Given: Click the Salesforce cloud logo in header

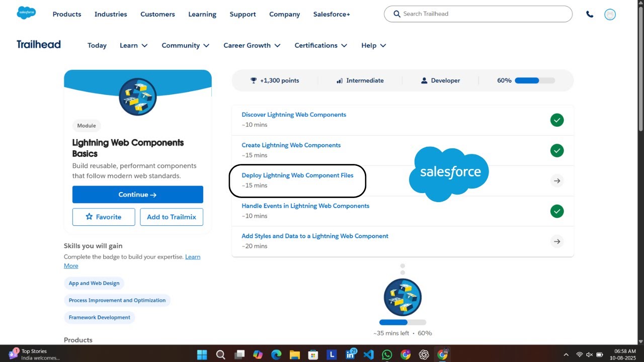Looking at the screenshot, I should coord(26,13).
